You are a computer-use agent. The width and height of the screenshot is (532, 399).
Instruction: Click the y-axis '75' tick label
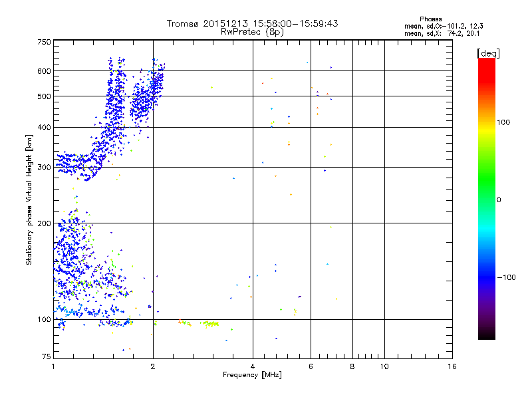pyautogui.click(x=47, y=356)
